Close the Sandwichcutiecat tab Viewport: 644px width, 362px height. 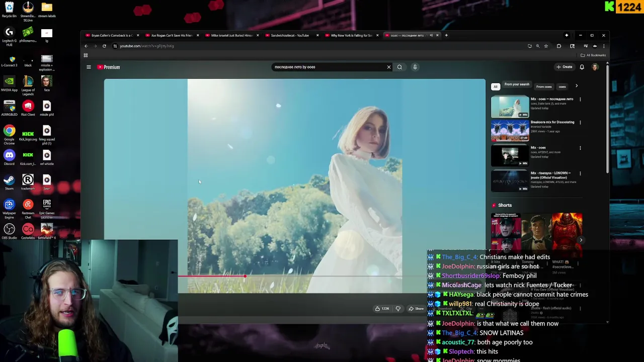tap(317, 35)
